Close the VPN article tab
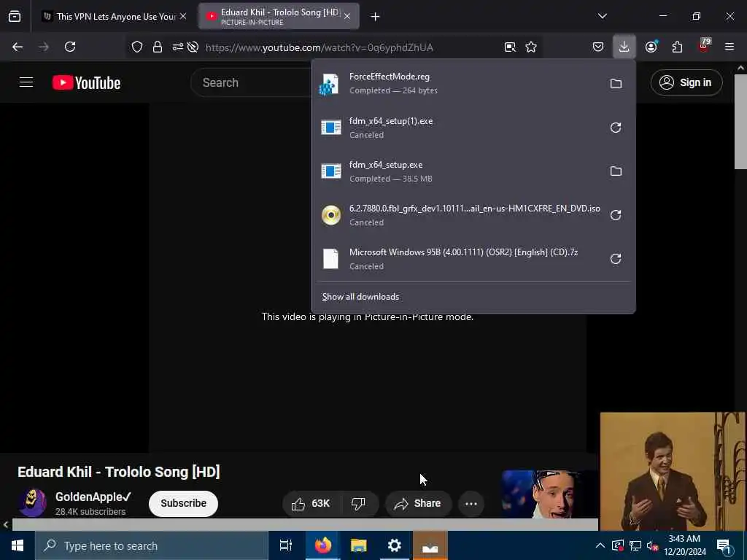 coord(183,16)
